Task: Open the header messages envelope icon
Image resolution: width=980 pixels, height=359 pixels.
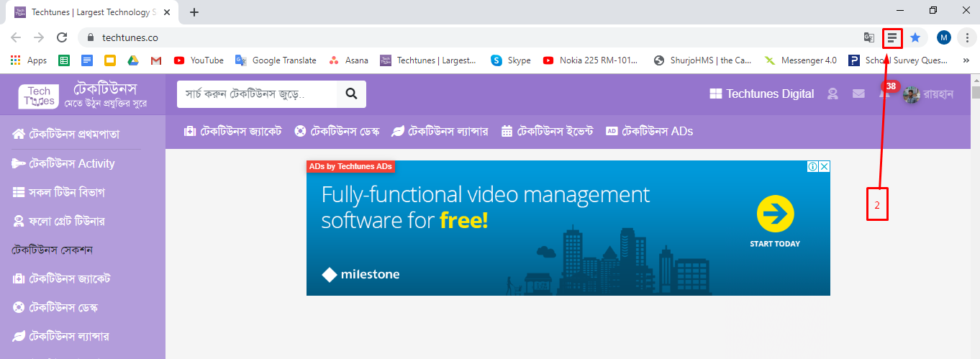Action: pos(858,94)
